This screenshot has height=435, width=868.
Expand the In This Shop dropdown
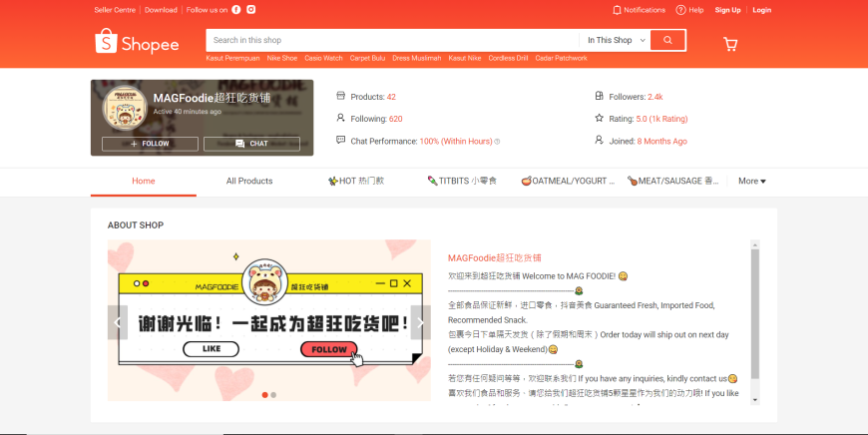[x=616, y=40]
